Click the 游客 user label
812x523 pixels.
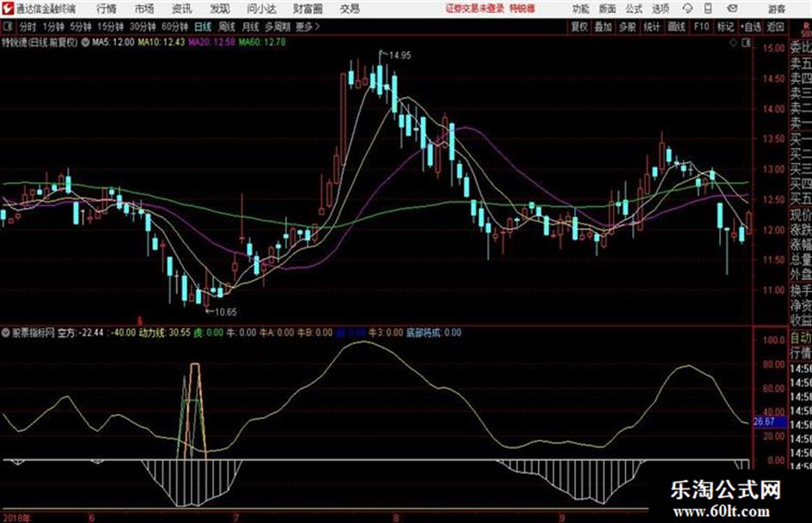tap(776, 9)
